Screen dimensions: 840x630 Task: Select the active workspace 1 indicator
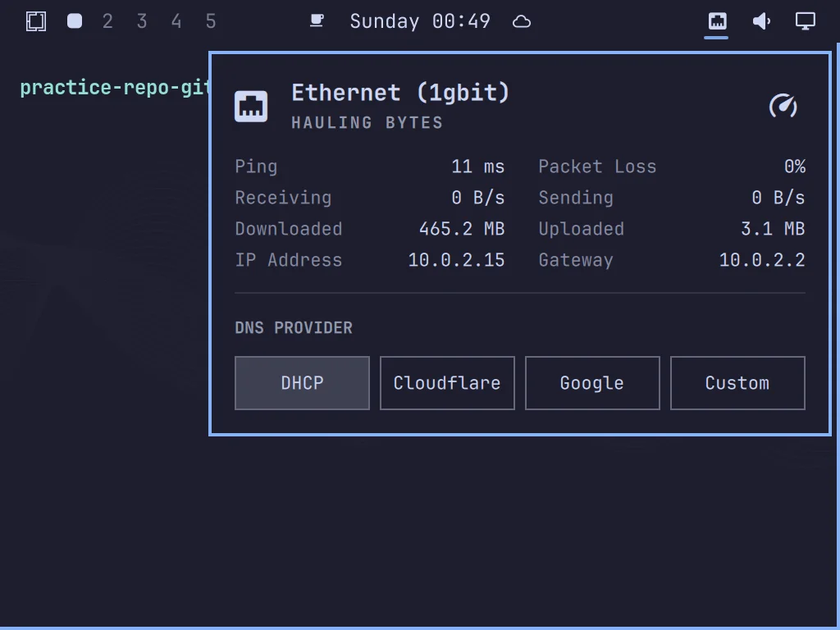tap(75, 21)
